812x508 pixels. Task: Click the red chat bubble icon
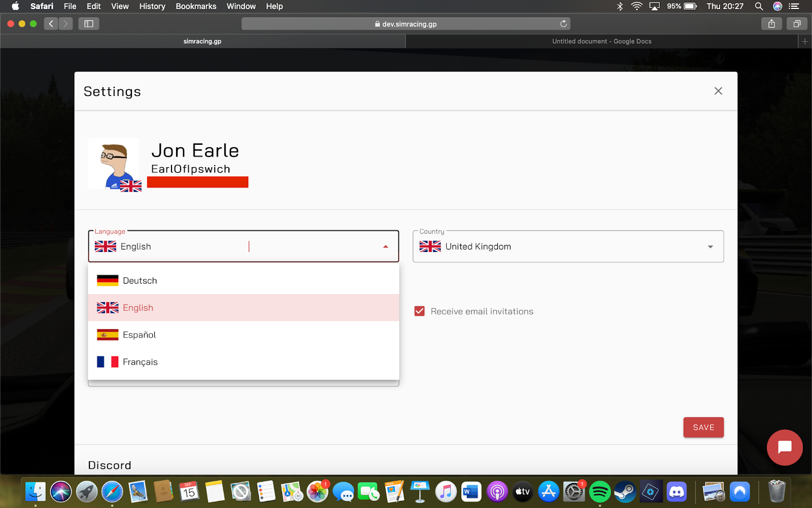click(784, 447)
